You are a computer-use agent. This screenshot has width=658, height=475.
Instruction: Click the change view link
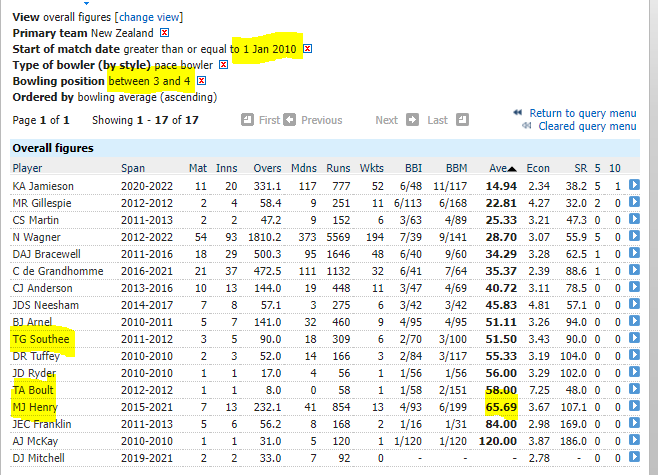click(148, 17)
